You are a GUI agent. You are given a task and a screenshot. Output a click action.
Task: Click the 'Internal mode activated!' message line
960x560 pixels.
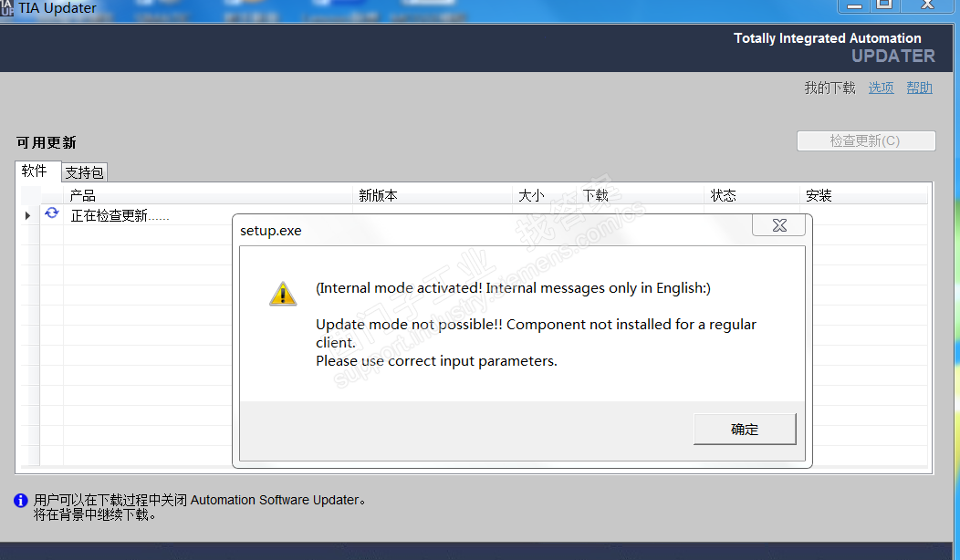[x=513, y=288]
